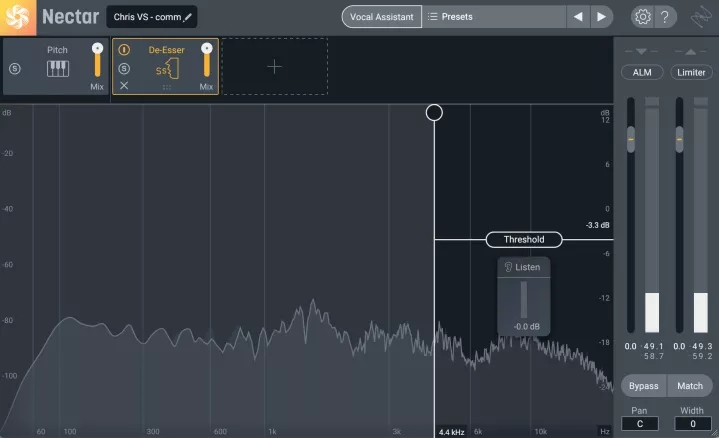This screenshot has width=719, height=438.
Task: Enable the Limiter button
Action: [691, 72]
